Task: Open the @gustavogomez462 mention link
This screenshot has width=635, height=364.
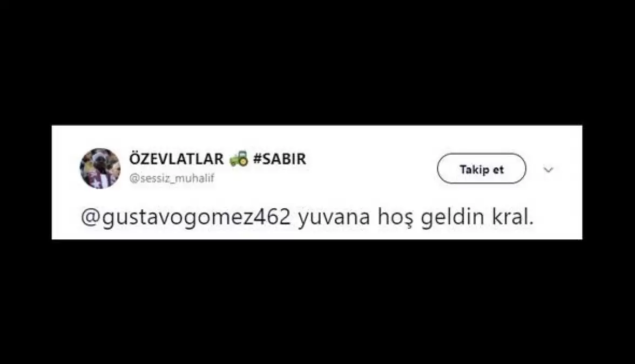Action: pyautogui.click(x=186, y=218)
